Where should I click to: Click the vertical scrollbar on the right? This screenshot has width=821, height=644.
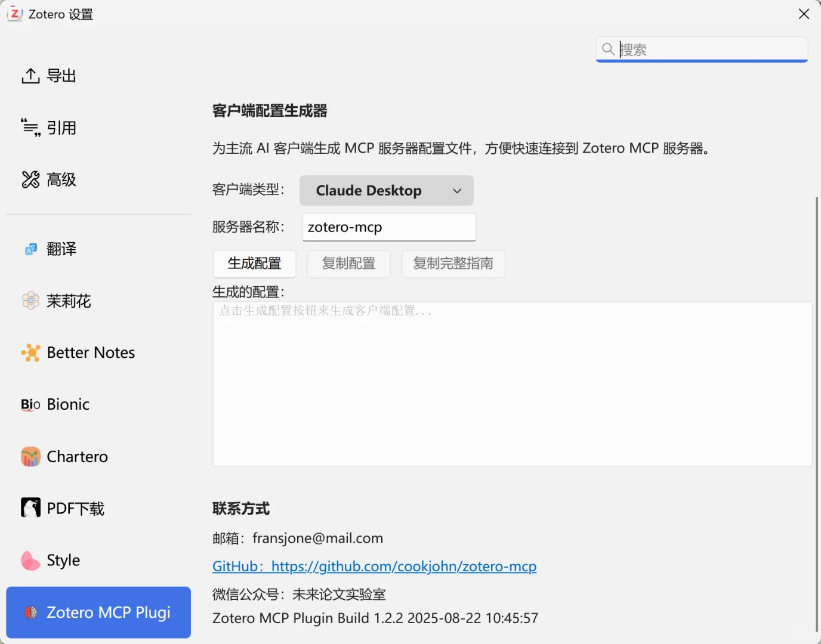tap(816, 298)
